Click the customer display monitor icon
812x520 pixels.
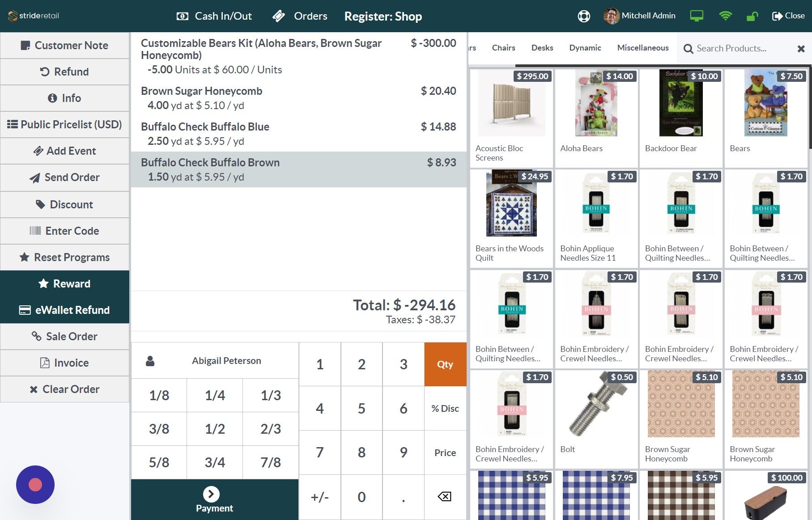pos(697,16)
